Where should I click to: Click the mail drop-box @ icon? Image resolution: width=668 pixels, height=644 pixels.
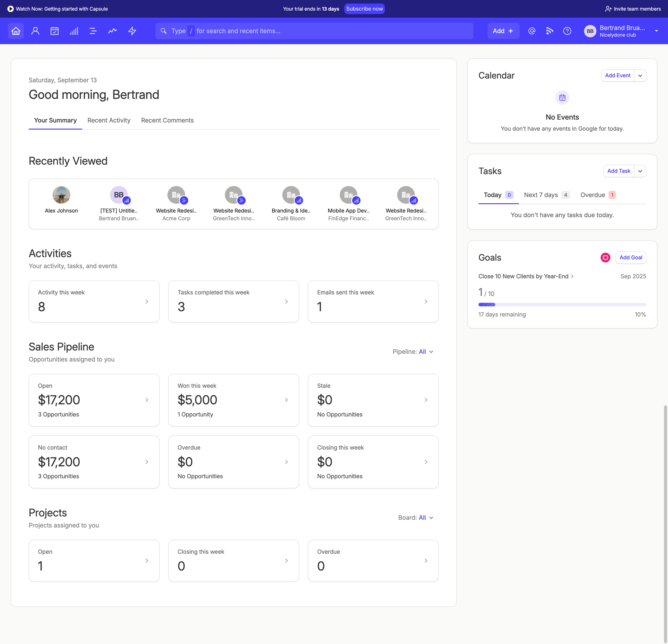(x=532, y=31)
